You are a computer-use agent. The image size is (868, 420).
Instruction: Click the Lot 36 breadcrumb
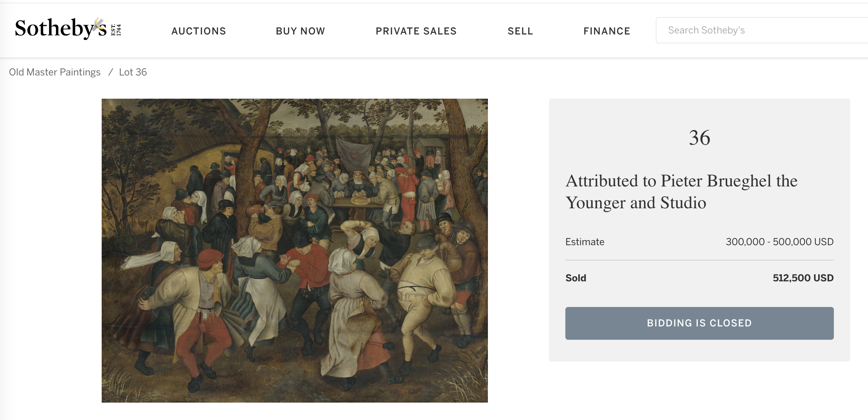coord(133,72)
